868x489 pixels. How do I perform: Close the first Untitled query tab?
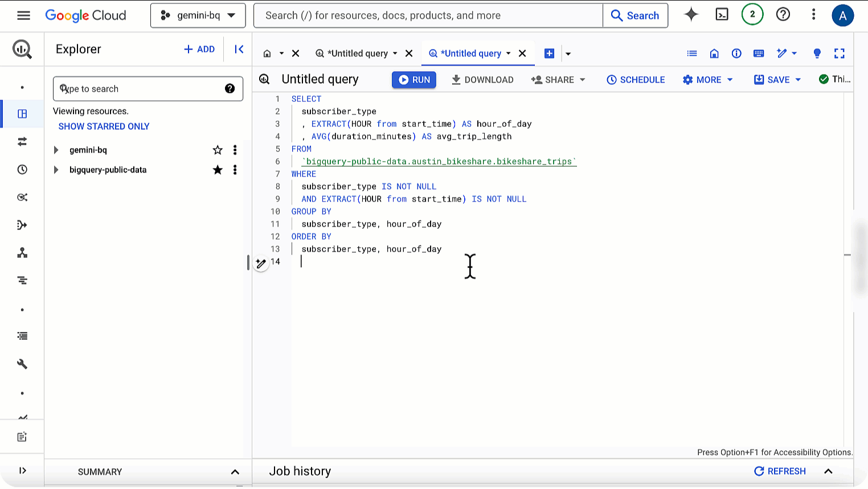(x=409, y=54)
